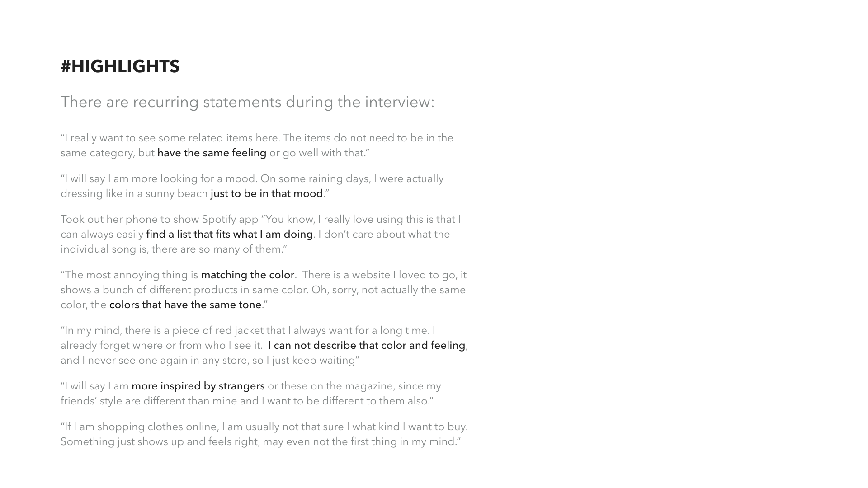Viewport: 868px width, 488px height.
Task: Click bold text "colors that have the same tone"
Action: point(185,305)
